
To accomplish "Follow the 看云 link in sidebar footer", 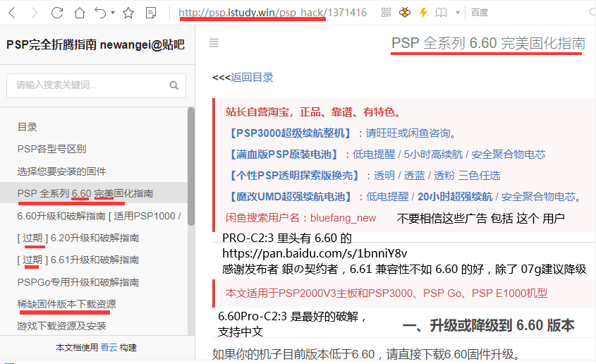I will pyautogui.click(x=109, y=347).
